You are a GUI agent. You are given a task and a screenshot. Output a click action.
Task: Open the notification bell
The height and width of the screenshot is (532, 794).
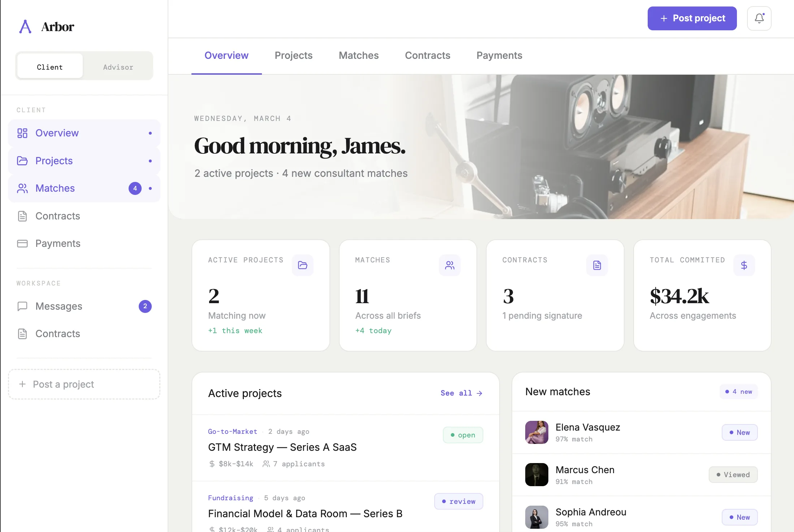coord(759,18)
